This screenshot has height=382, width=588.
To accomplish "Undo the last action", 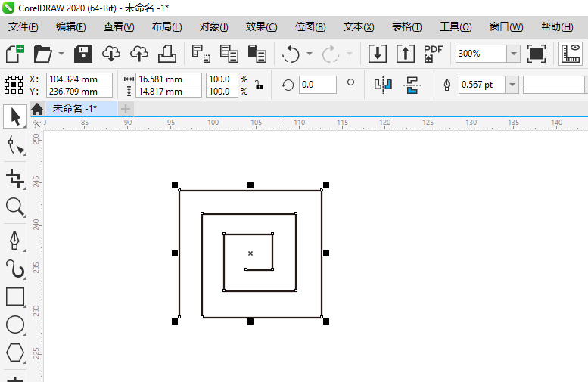I will (291, 54).
